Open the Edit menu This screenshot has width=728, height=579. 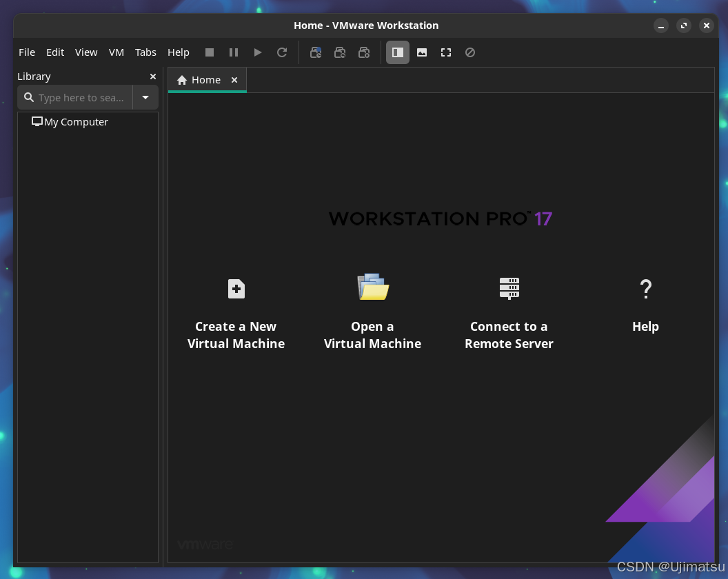click(54, 52)
